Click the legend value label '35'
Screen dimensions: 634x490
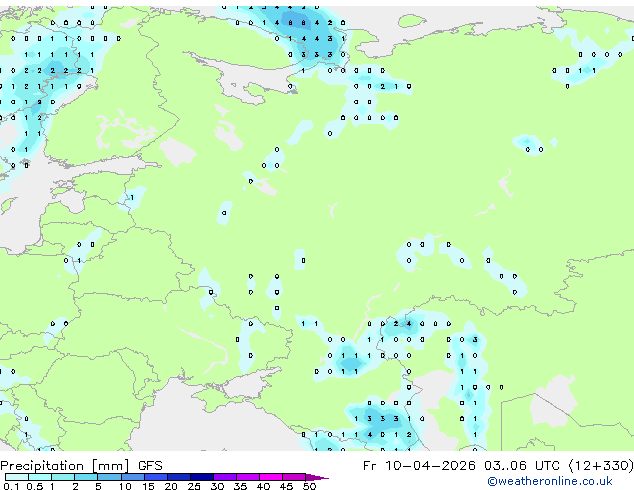click(x=240, y=486)
